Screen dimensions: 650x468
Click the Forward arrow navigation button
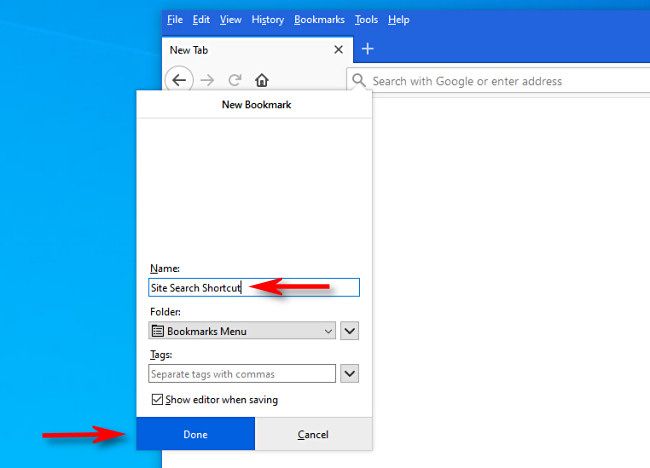207,80
